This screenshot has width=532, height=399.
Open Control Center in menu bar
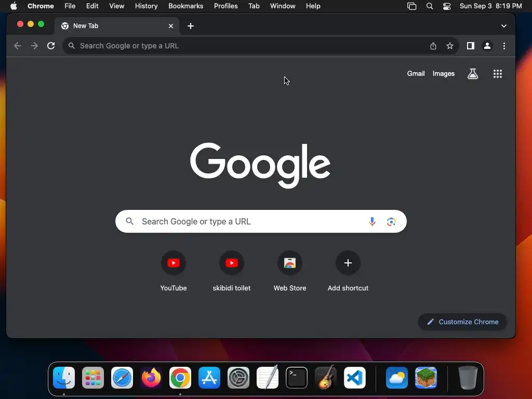pos(447,6)
